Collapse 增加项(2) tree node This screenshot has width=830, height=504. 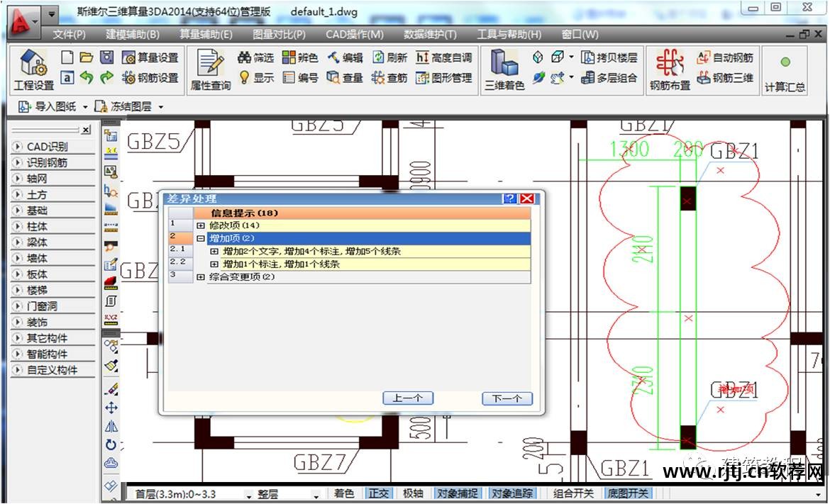tap(201, 238)
